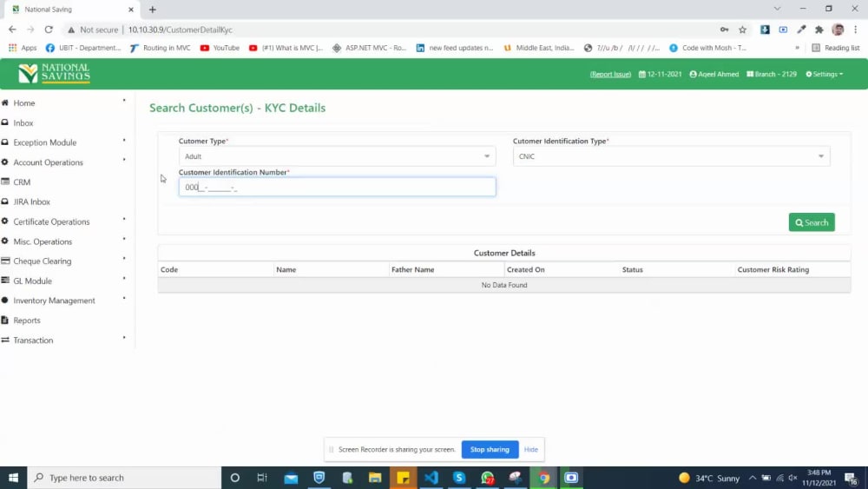Click Father Name column header
The width and height of the screenshot is (868, 489).
coord(413,270)
